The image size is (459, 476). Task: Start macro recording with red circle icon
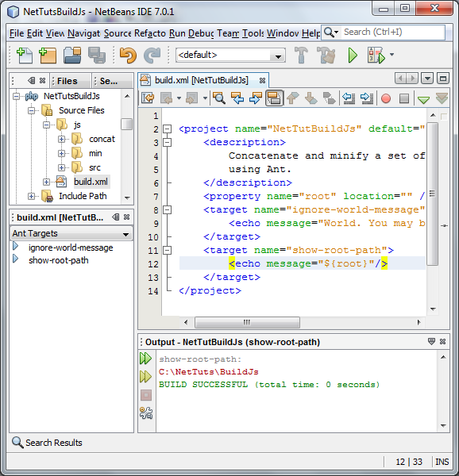(386, 98)
